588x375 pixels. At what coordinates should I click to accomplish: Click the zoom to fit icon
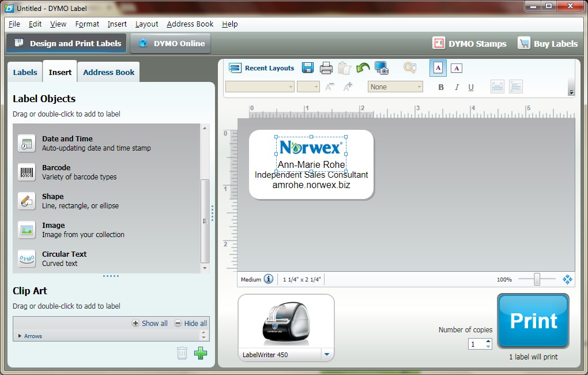(567, 279)
